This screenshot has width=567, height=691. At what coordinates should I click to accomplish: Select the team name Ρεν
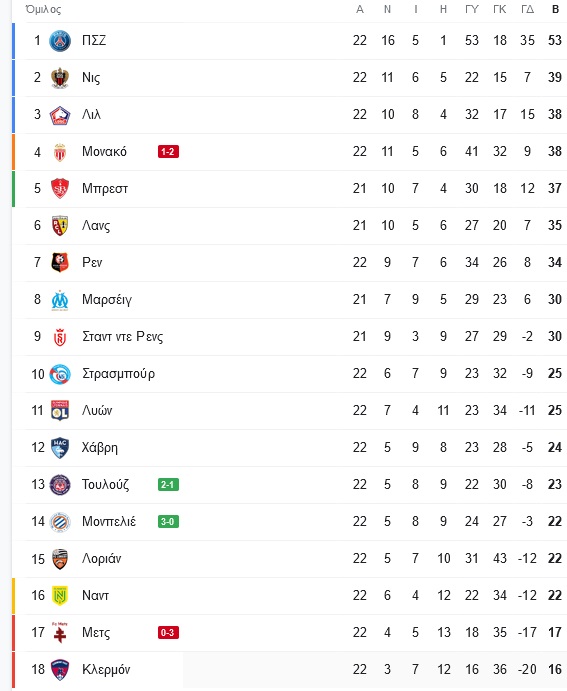92,262
